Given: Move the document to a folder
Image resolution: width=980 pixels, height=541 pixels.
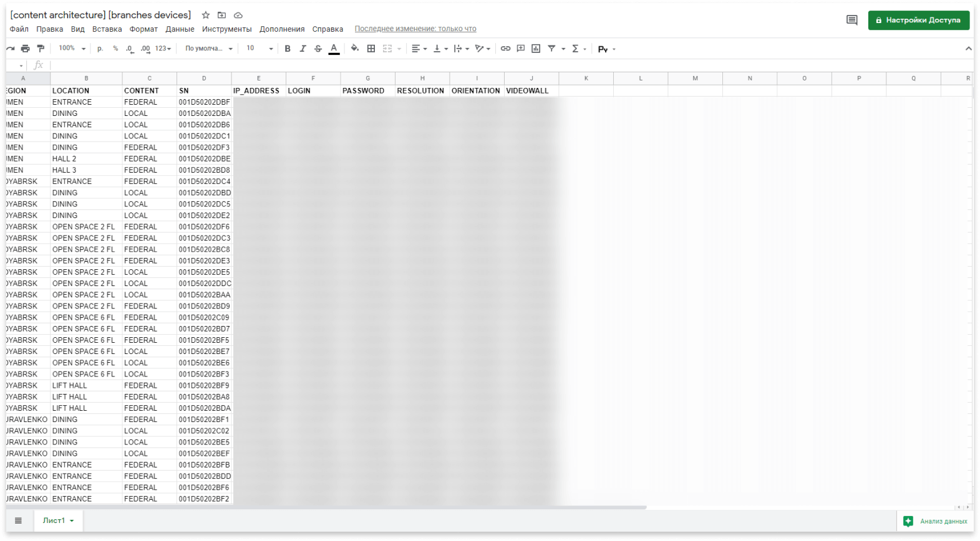Looking at the screenshot, I should click(x=221, y=15).
